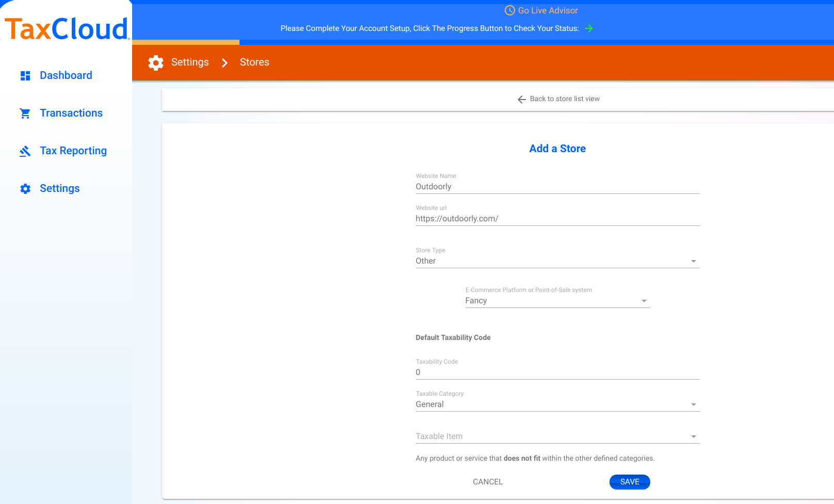Open the Store Type dropdown
The image size is (834, 504).
[557, 261]
